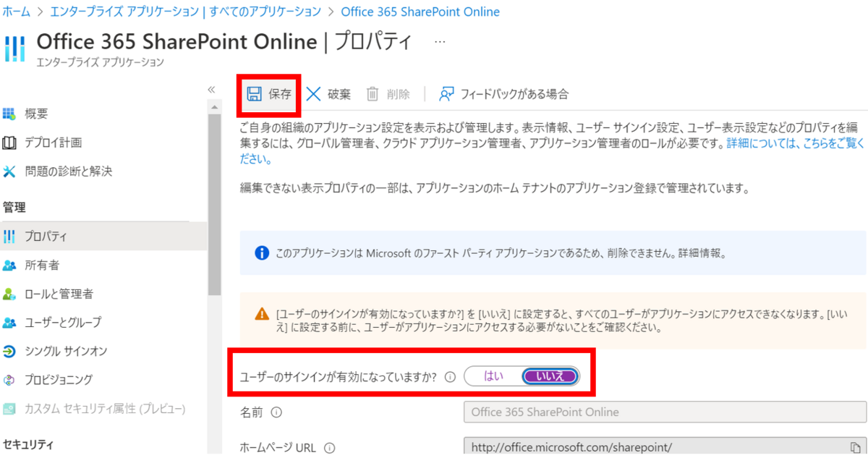Open Office 365 SharePoint Online breadcrumb link
This screenshot has width=868, height=458.
pos(420,12)
